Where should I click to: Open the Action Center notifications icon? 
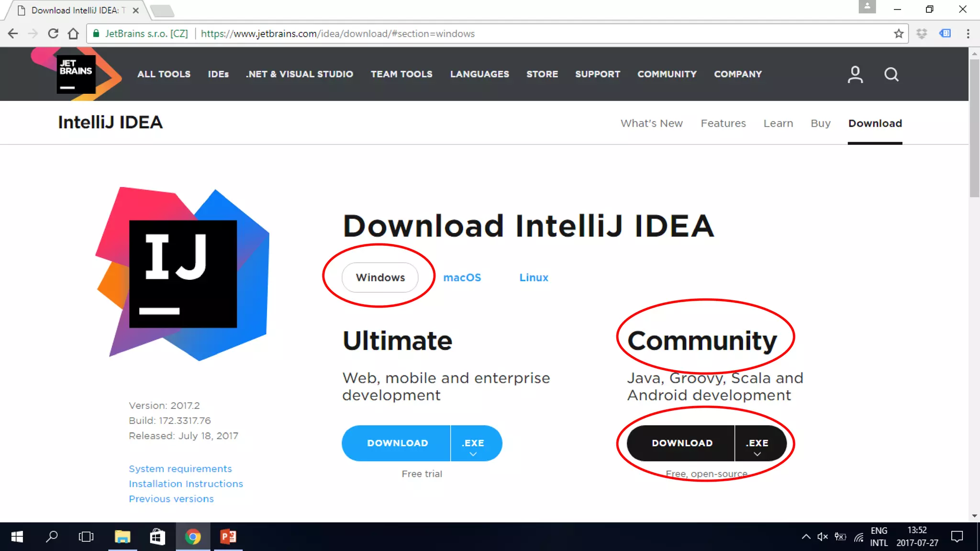957,537
